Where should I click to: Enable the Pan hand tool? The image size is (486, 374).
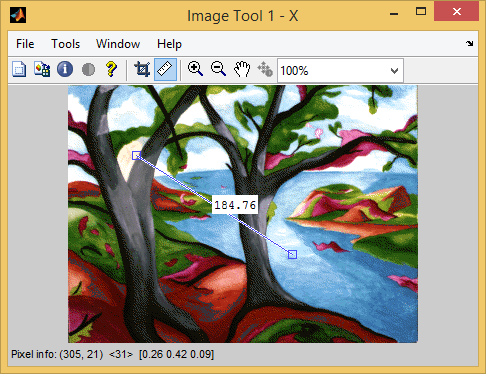coord(242,69)
